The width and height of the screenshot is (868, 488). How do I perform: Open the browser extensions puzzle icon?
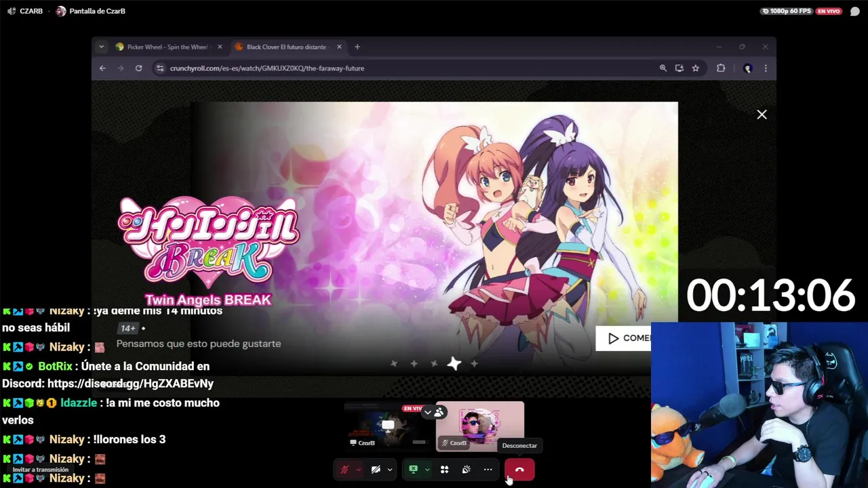coord(721,68)
